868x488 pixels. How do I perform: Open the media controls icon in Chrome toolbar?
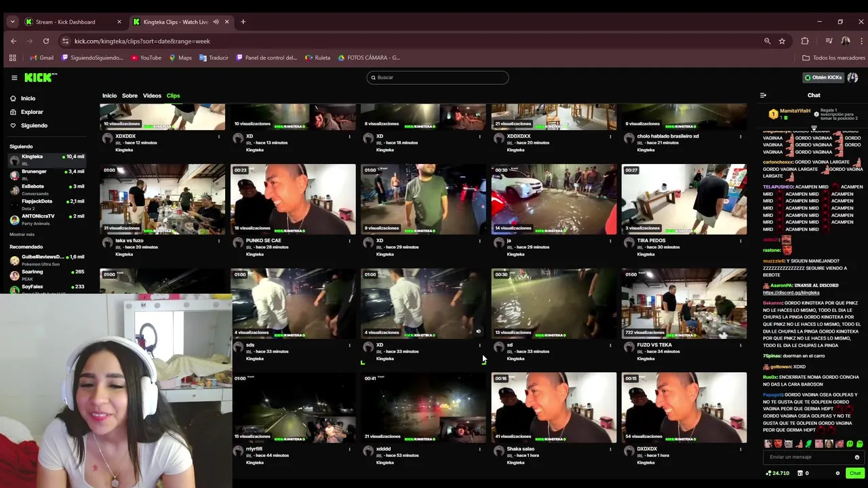[829, 41]
